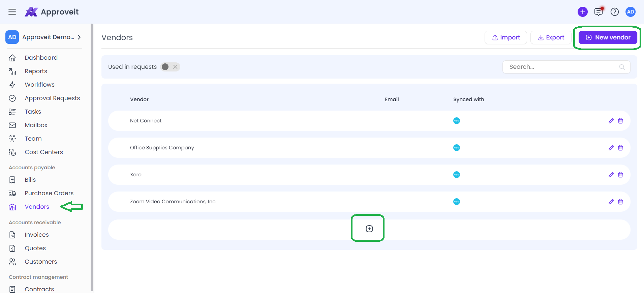Viewport: 644px width, 293px height.
Task: Add a vendor with the plus row button
Action: tap(369, 229)
